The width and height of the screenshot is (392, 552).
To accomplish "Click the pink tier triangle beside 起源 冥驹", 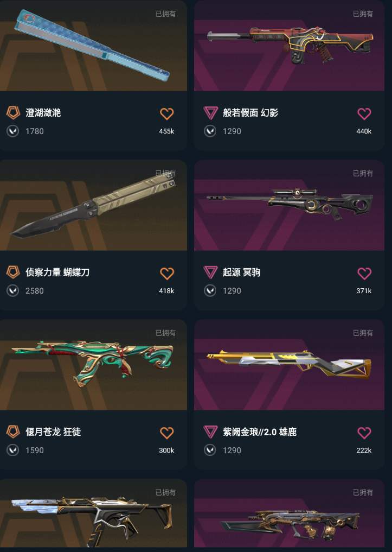I will click(210, 272).
